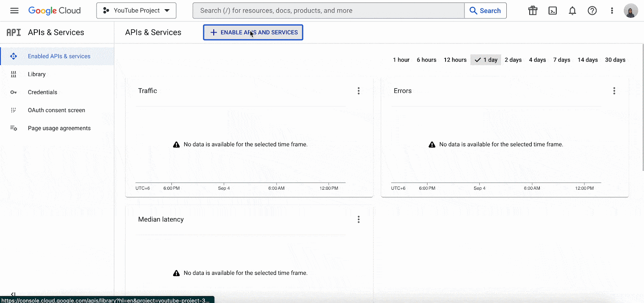Select the 7 days time range

point(561,60)
